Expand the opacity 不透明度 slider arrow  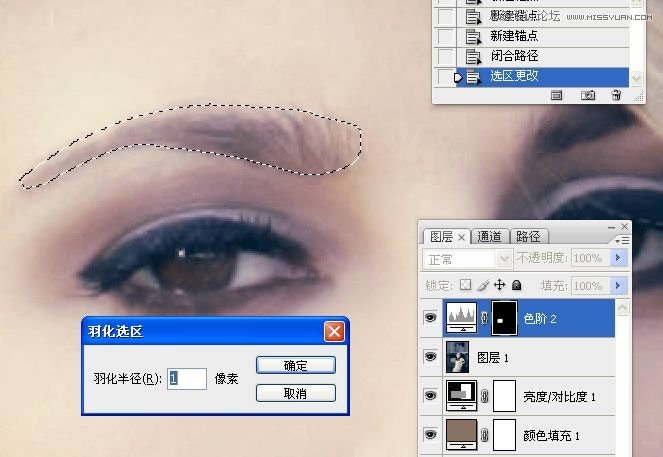(x=617, y=259)
